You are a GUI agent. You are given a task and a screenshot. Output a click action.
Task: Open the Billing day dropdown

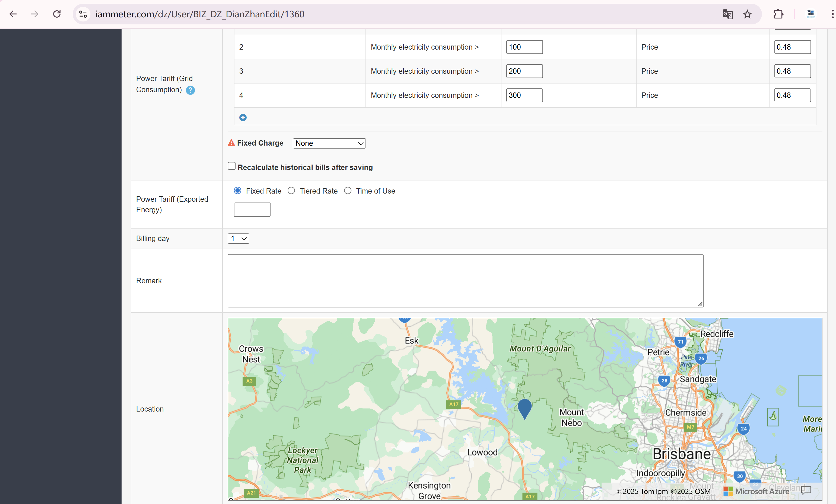tap(239, 239)
